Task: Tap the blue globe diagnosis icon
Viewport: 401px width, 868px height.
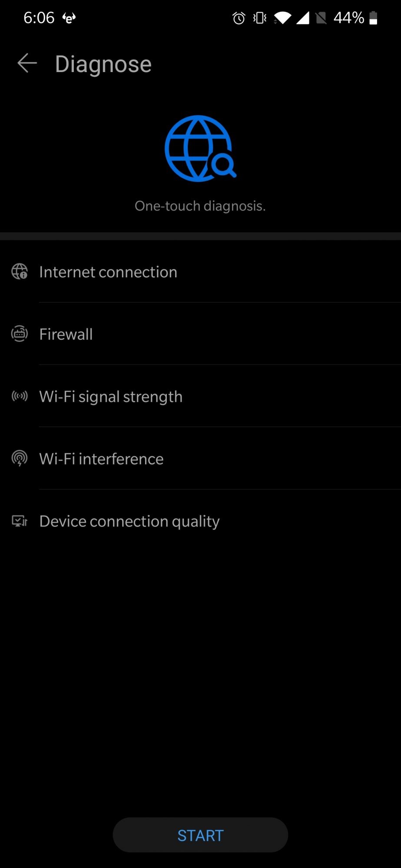Action: coord(200,148)
